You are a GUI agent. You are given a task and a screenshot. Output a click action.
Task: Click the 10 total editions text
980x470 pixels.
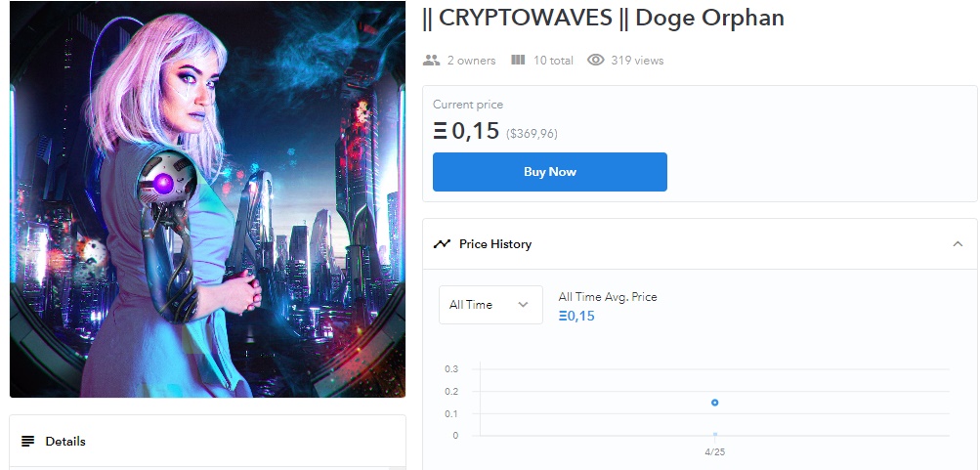[553, 61]
